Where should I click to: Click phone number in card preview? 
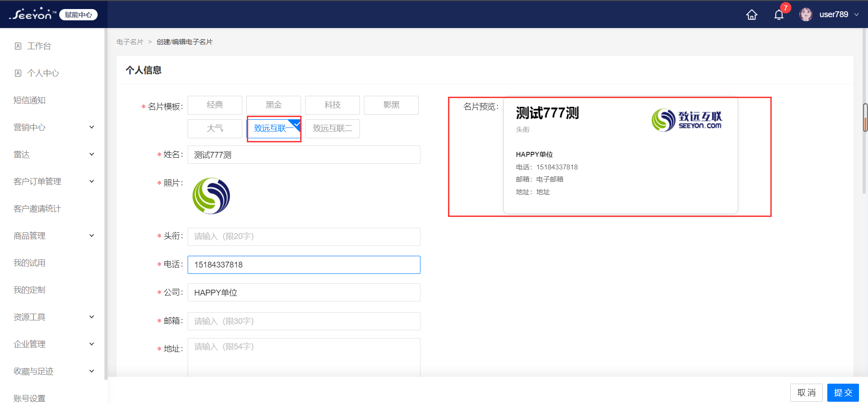(x=557, y=167)
